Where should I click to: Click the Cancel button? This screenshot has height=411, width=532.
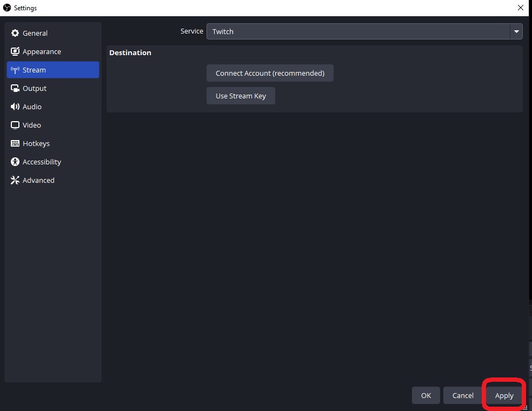463,395
